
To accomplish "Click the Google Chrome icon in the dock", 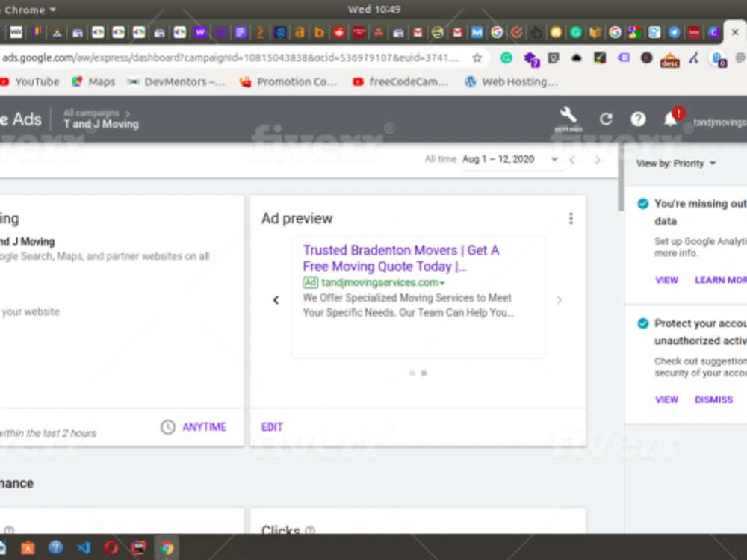I will point(167,547).
